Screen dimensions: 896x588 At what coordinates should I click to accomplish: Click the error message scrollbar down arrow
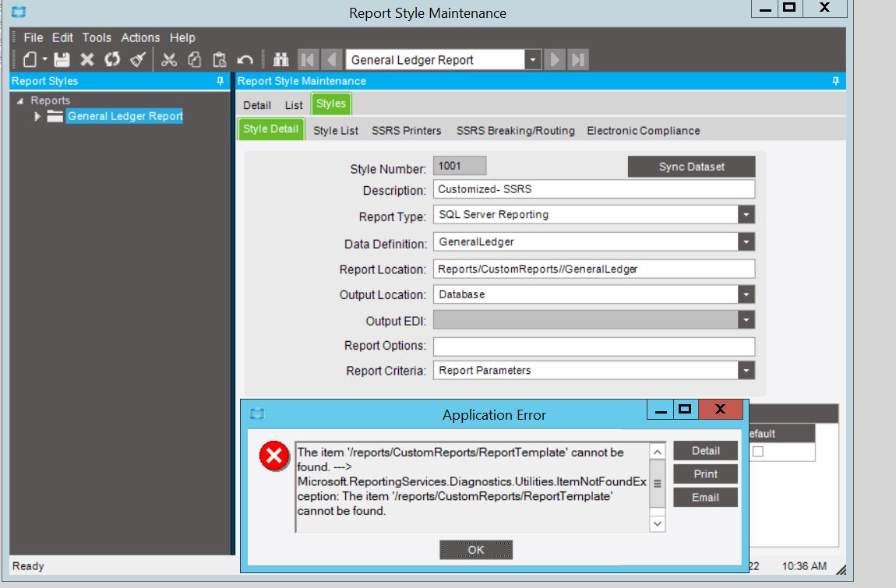click(658, 524)
